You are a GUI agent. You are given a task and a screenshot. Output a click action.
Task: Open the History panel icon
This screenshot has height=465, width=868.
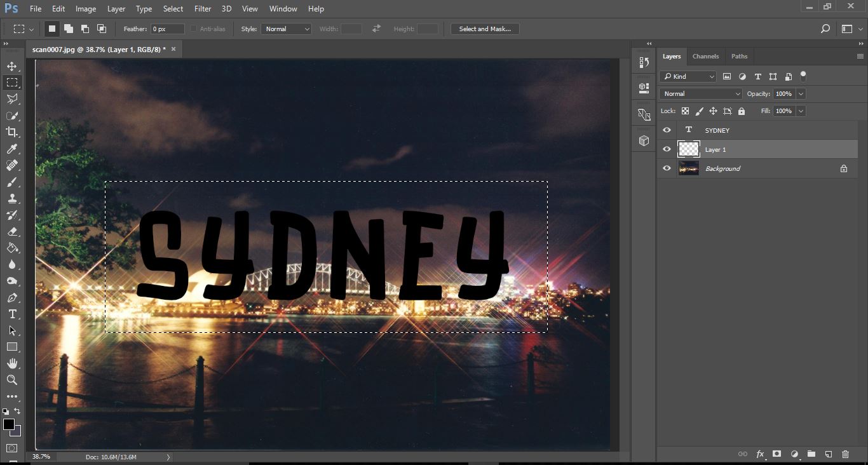click(x=644, y=62)
